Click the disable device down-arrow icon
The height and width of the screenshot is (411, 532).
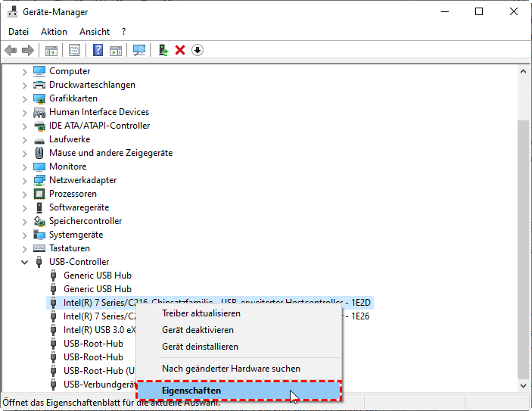tap(198, 51)
